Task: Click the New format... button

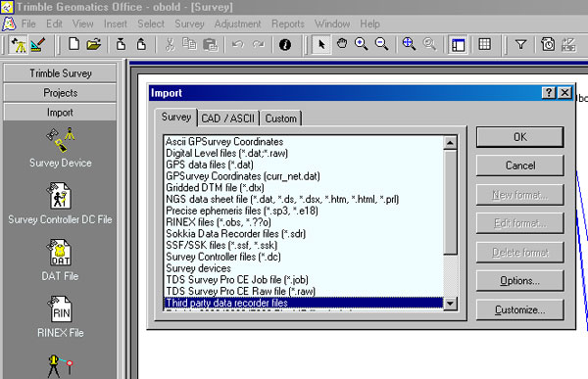Action: tap(519, 195)
